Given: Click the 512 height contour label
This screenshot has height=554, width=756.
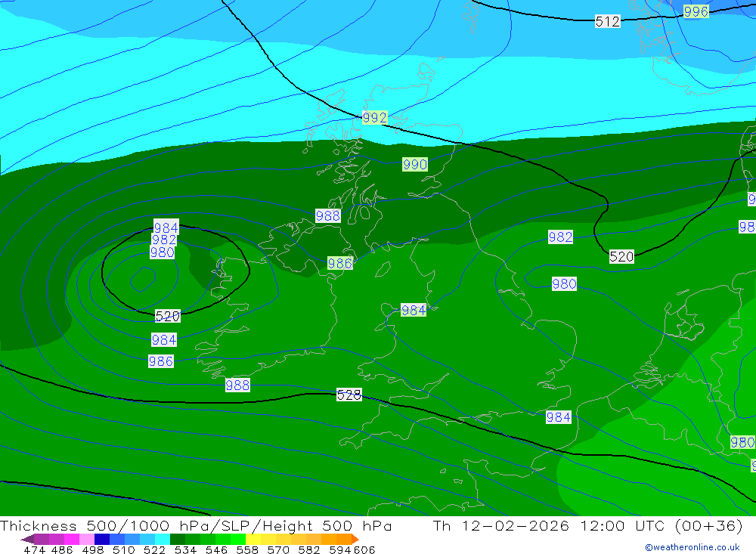Looking at the screenshot, I should tap(607, 22).
